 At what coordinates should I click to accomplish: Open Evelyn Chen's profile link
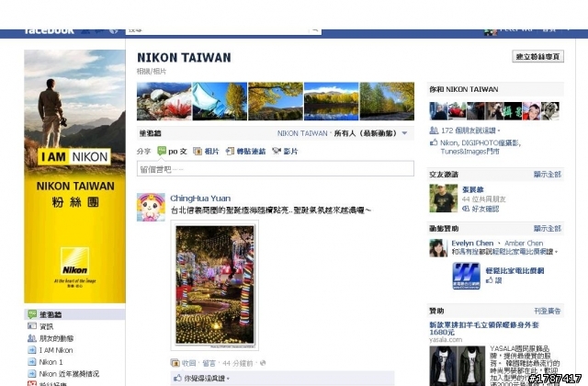(x=472, y=243)
